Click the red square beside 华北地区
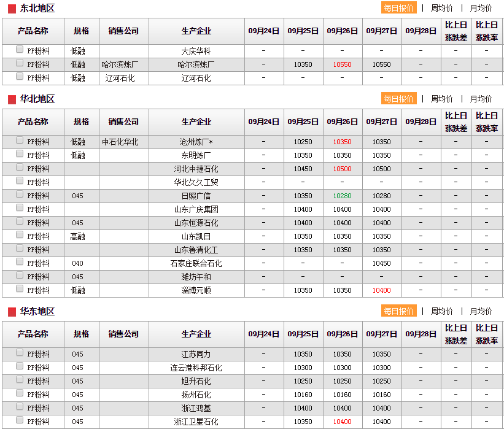This screenshot has width=504, height=432. pos(12,100)
